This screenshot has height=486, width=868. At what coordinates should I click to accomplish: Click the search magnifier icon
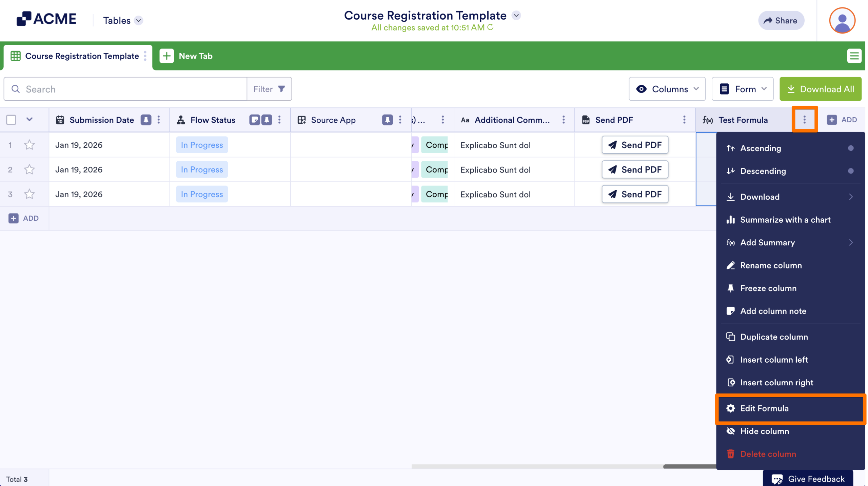click(x=16, y=89)
